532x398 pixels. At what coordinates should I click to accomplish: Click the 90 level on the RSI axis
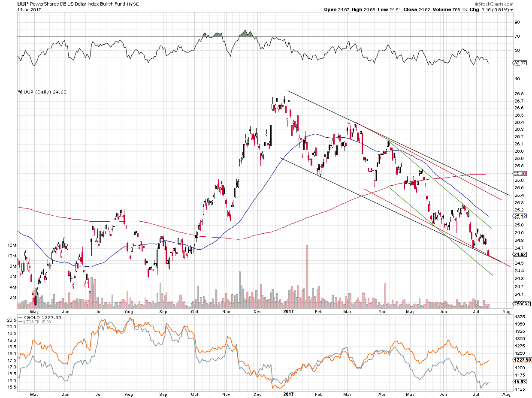coord(517,22)
